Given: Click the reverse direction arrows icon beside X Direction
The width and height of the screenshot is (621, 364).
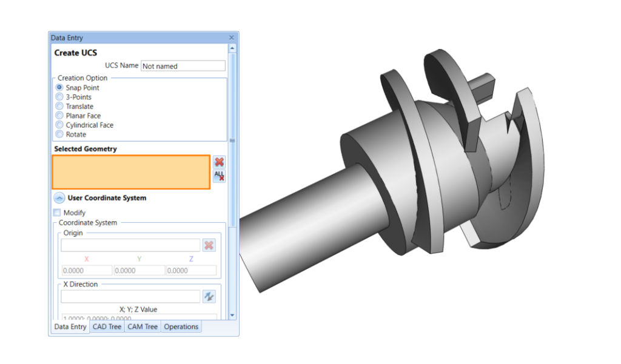Looking at the screenshot, I should tap(209, 296).
